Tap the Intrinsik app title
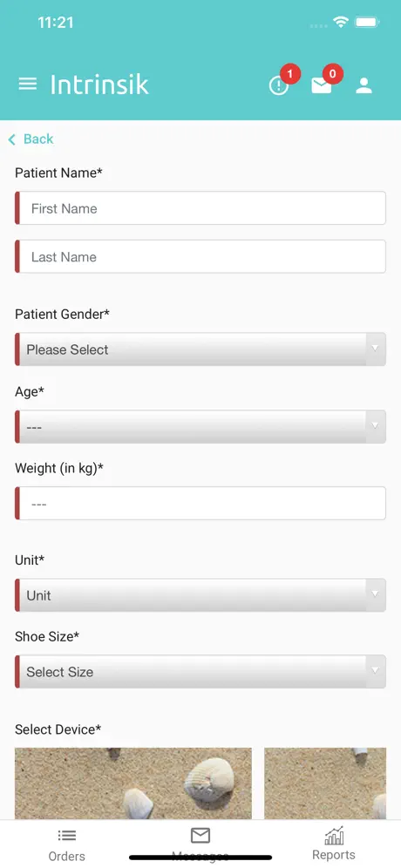 [99, 85]
